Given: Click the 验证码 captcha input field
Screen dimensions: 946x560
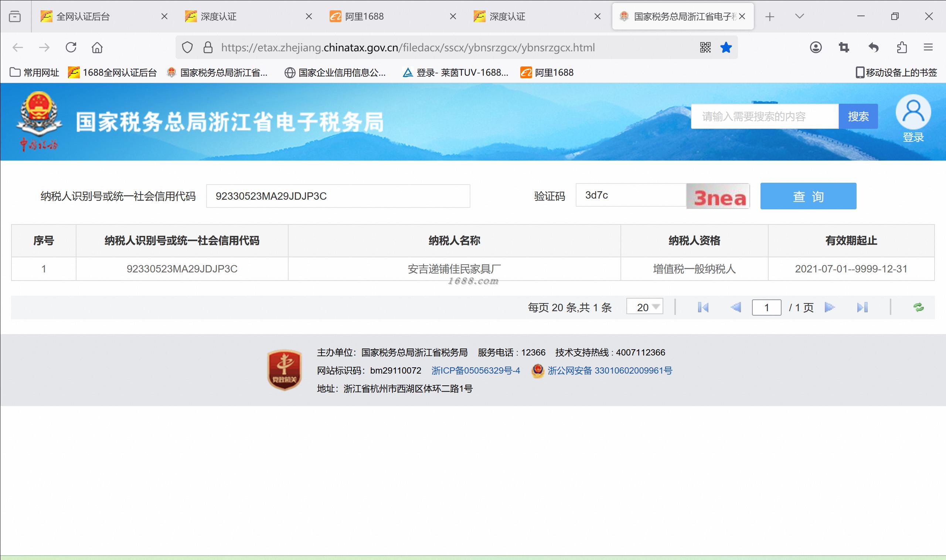Looking at the screenshot, I should coord(631,195).
